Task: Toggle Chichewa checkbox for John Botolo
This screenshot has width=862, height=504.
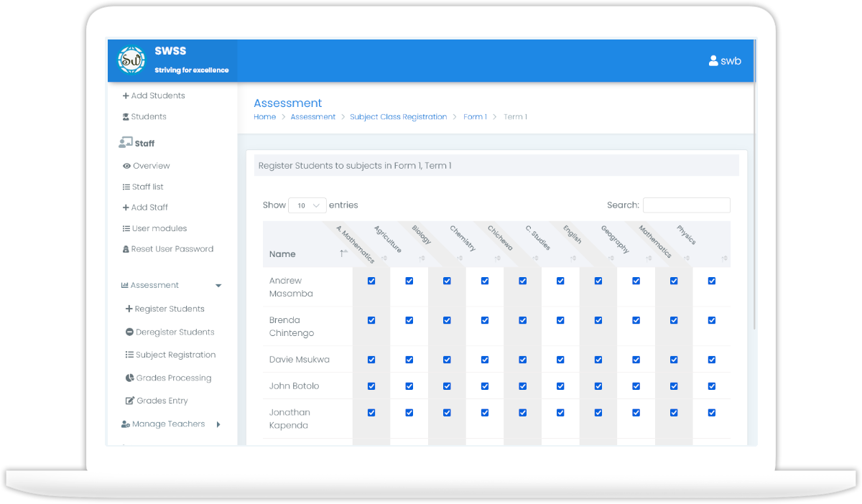Action: (x=523, y=386)
